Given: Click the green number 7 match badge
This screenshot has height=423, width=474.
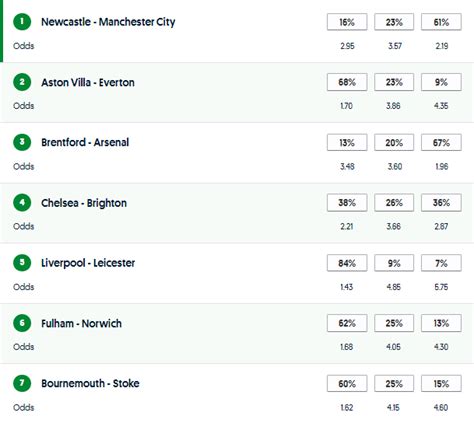Looking at the screenshot, I should click(x=22, y=383).
